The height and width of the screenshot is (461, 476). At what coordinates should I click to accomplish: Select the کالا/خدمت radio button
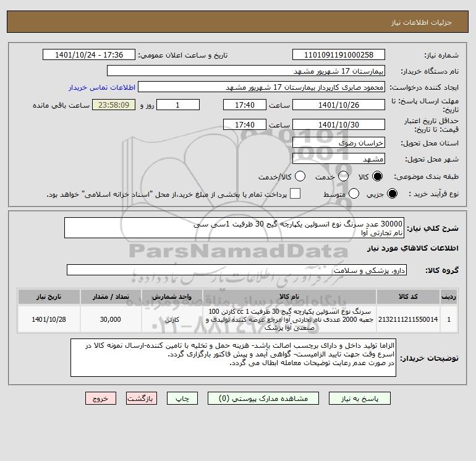point(300,176)
